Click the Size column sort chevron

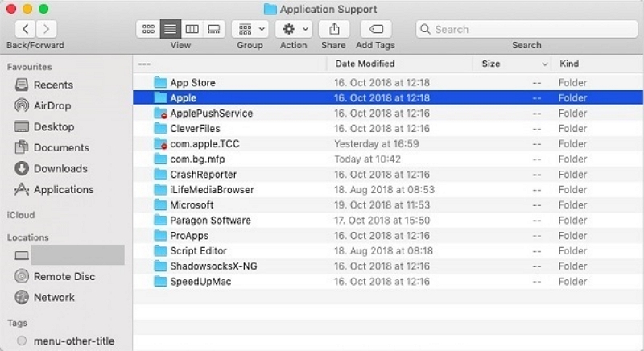point(545,64)
